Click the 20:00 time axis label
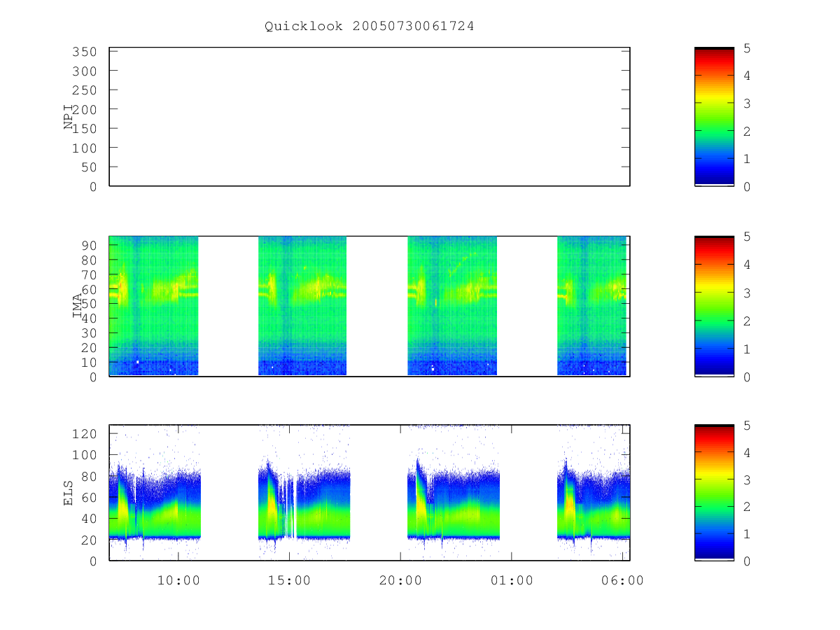 click(x=400, y=580)
